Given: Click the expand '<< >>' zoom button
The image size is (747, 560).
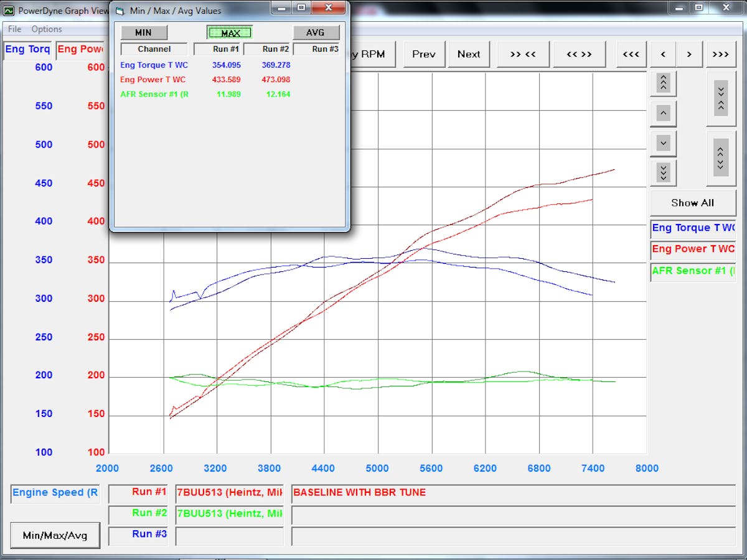Looking at the screenshot, I should pos(579,55).
